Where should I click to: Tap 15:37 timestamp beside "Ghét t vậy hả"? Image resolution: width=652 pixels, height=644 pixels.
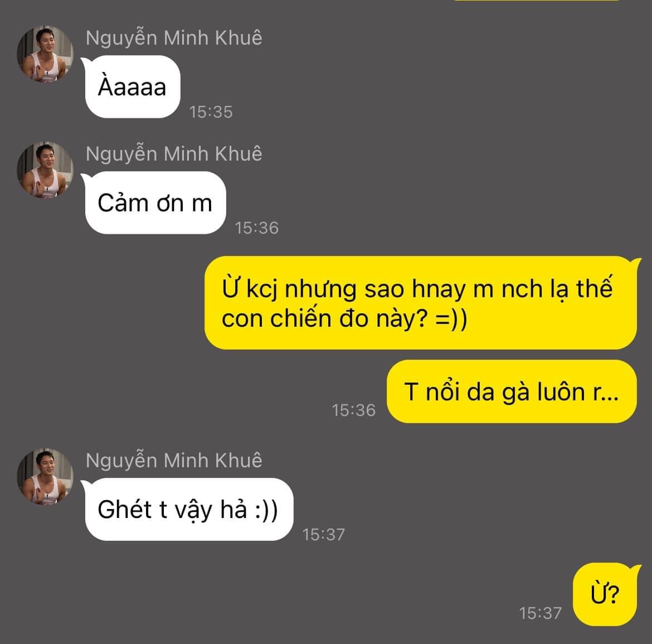(324, 534)
